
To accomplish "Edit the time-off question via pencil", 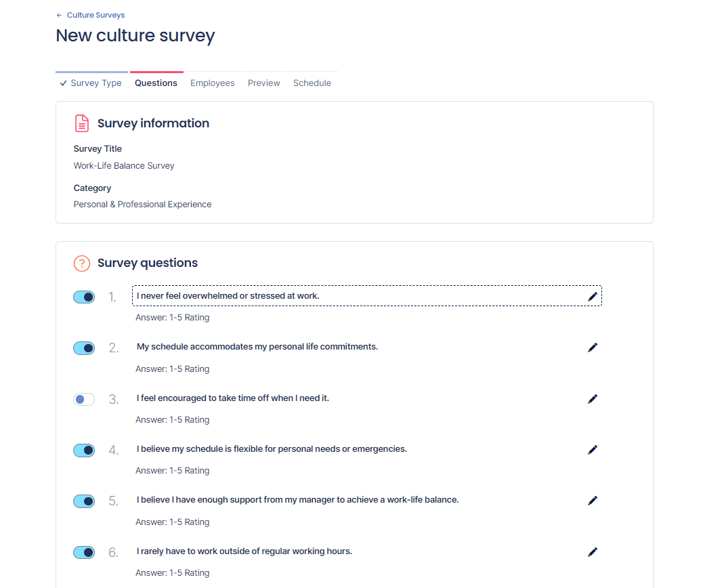I will tap(593, 399).
